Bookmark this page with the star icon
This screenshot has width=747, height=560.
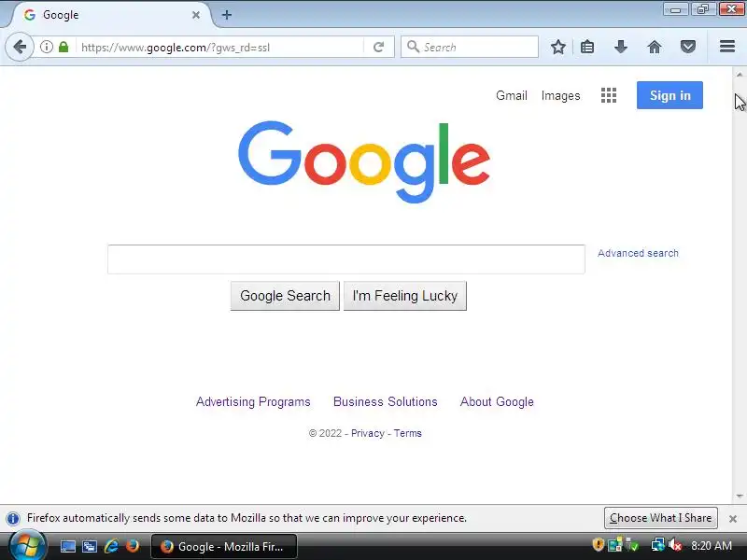coord(557,47)
